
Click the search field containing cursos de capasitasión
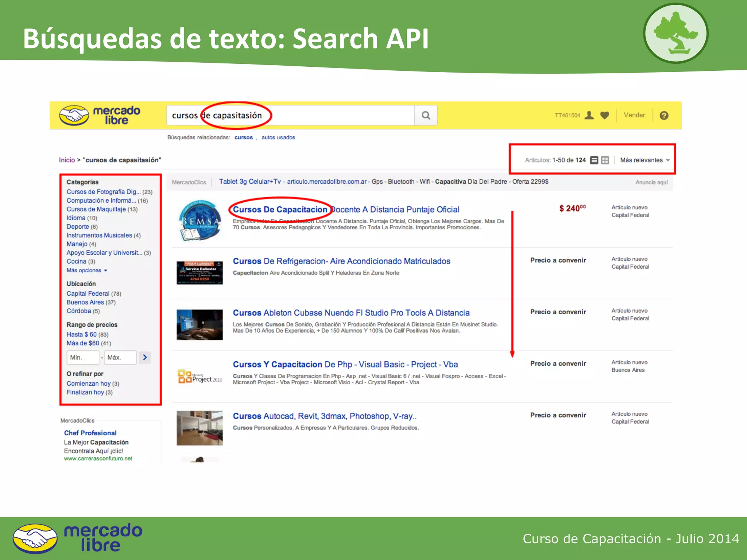tap(290, 115)
